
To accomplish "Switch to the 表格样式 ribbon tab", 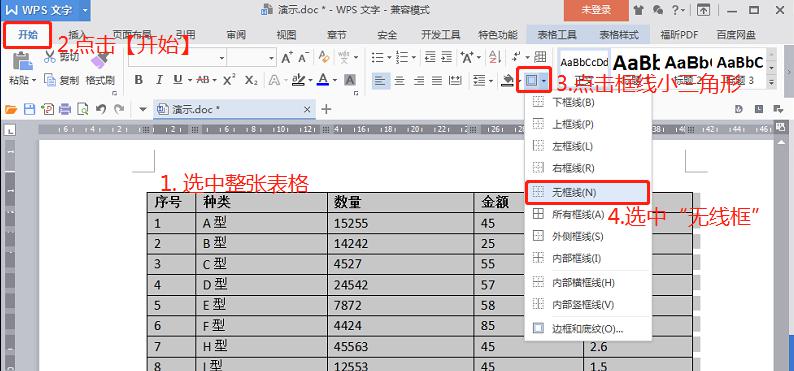I will pos(619,35).
